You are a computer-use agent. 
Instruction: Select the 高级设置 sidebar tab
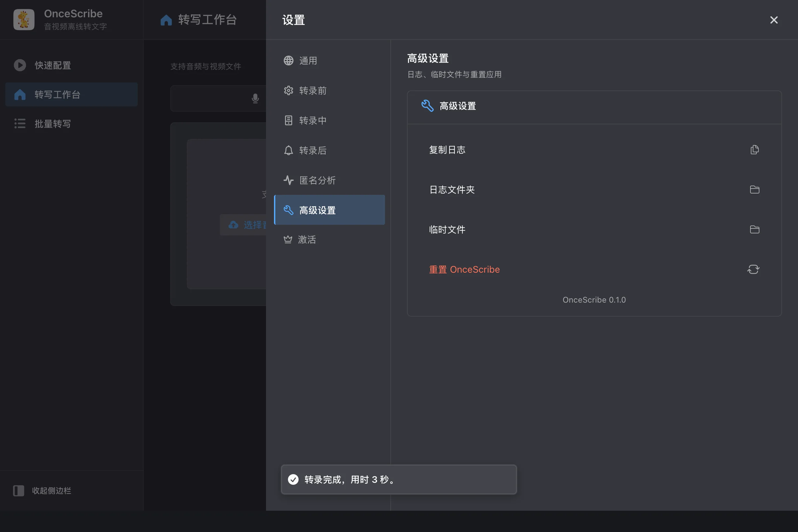coord(329,210)
